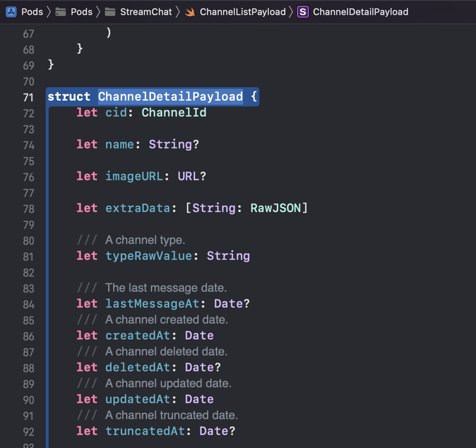Image resolution: width=476 pixels, height=448 pixels.
Task: Click 'A channel updated date.' comment
Action: [x=168, y=383]
